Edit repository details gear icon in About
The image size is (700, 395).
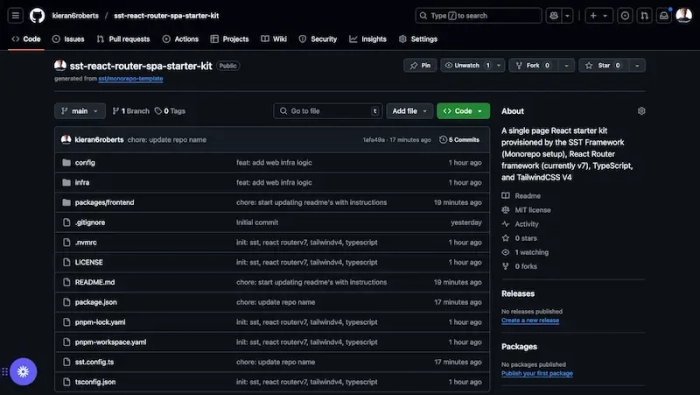[642, 111]
